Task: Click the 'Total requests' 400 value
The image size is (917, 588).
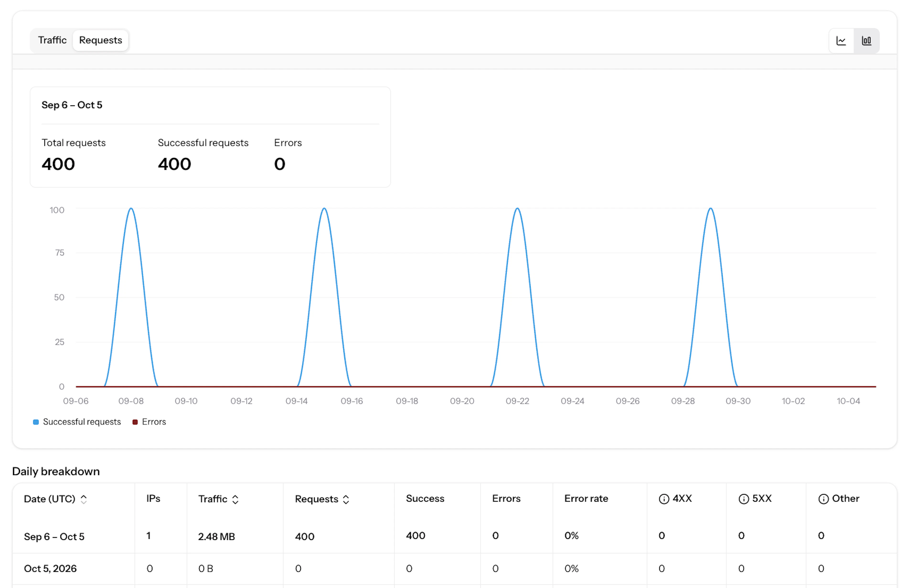Action: tap(58, 164)
